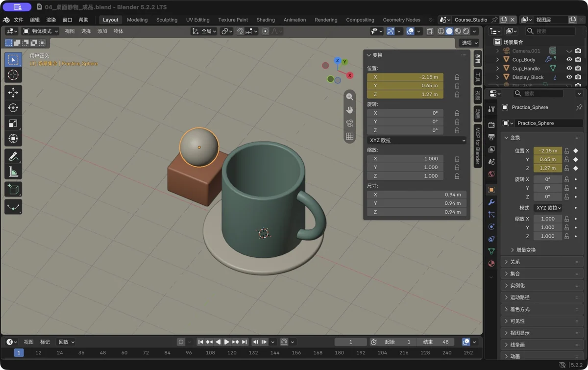
Task: Hide Cup_Handle using its eye icon
Action: [569, 69]
